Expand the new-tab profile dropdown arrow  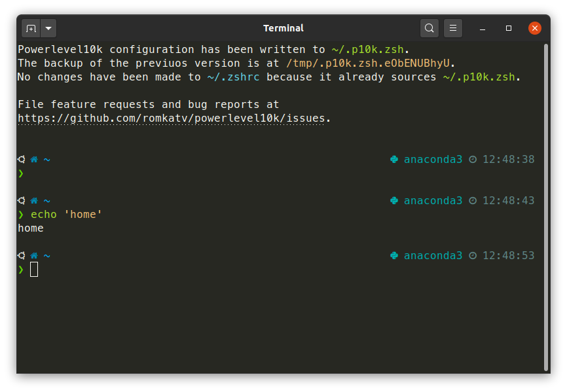[48, 28]
